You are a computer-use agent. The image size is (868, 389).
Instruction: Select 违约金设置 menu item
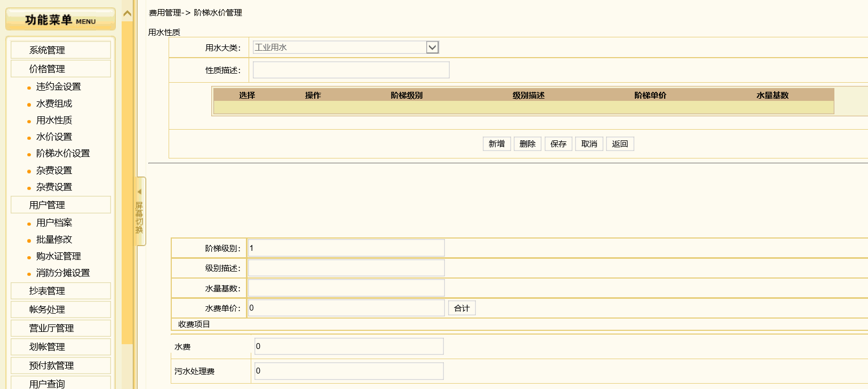pos(59,87)
